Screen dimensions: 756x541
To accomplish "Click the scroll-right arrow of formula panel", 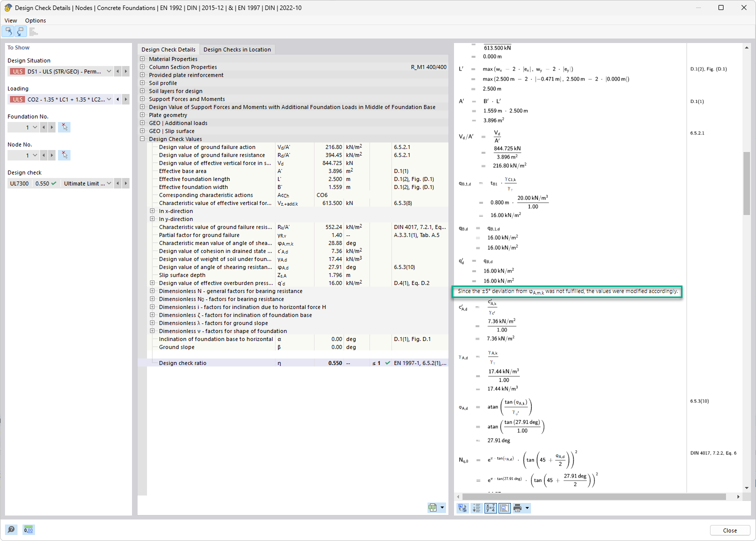I will 738,496.
